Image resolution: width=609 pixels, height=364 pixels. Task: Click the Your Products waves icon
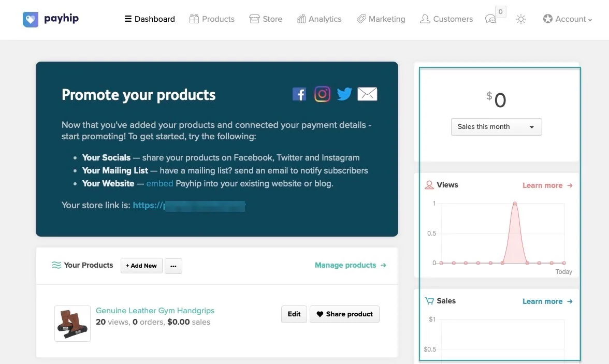[x=56, y=265]
